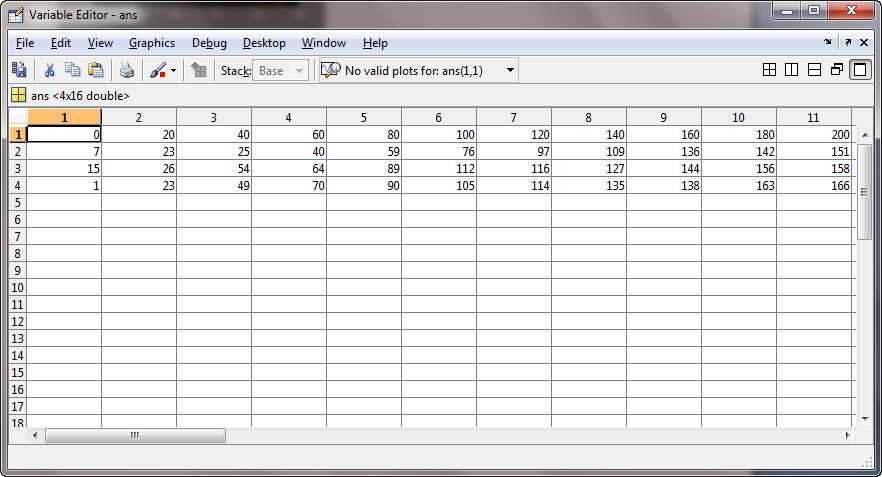Click the horizontal scrollbar thumb

(136, 435)
